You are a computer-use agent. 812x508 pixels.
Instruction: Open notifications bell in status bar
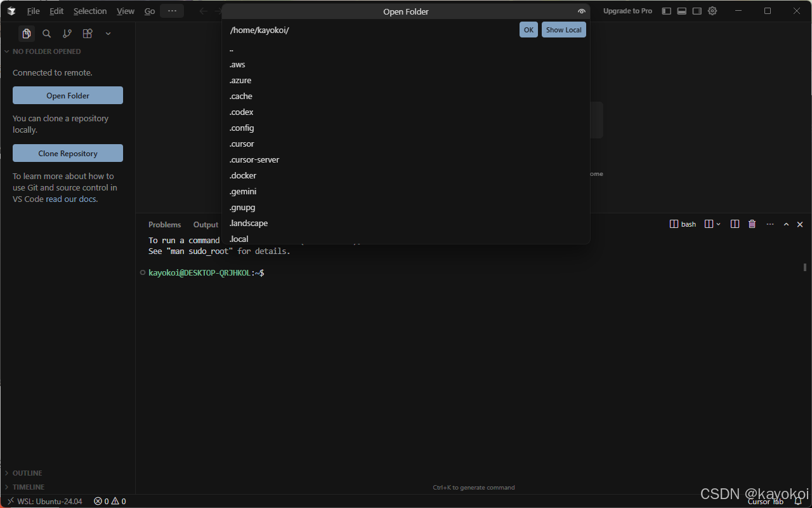tap(798, 501)
